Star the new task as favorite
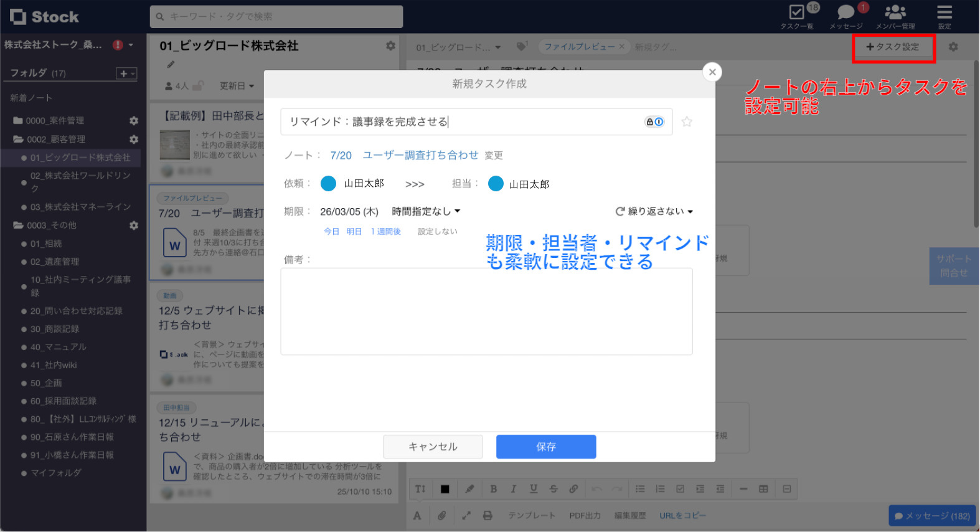Screen dimensions: 980x532 (687, 121)
